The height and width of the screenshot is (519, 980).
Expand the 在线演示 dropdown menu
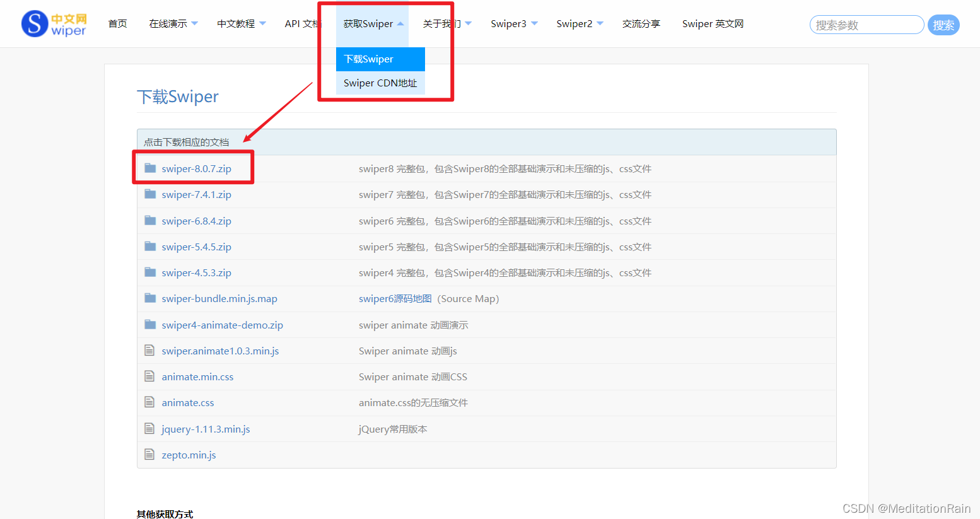coord(173,24)
